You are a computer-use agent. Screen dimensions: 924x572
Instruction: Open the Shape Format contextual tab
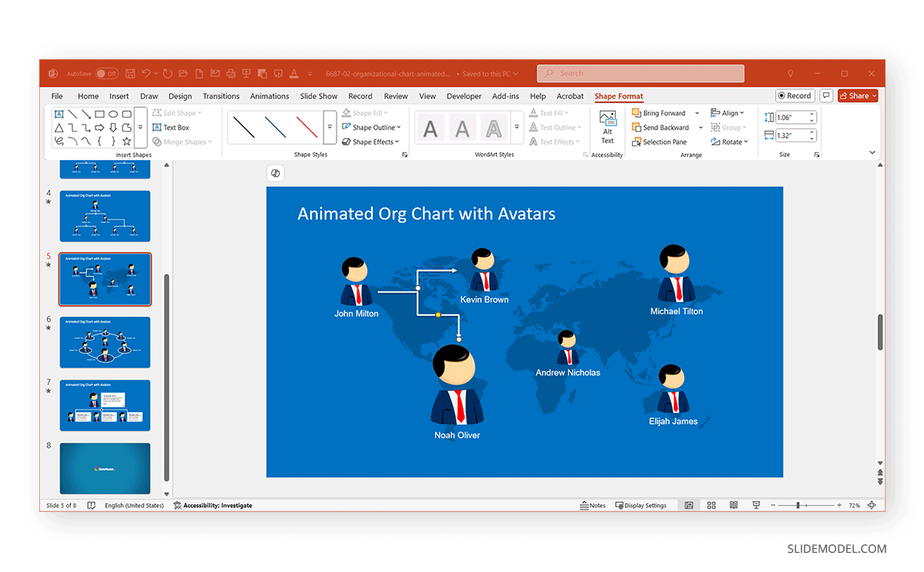tap(618, 95)
